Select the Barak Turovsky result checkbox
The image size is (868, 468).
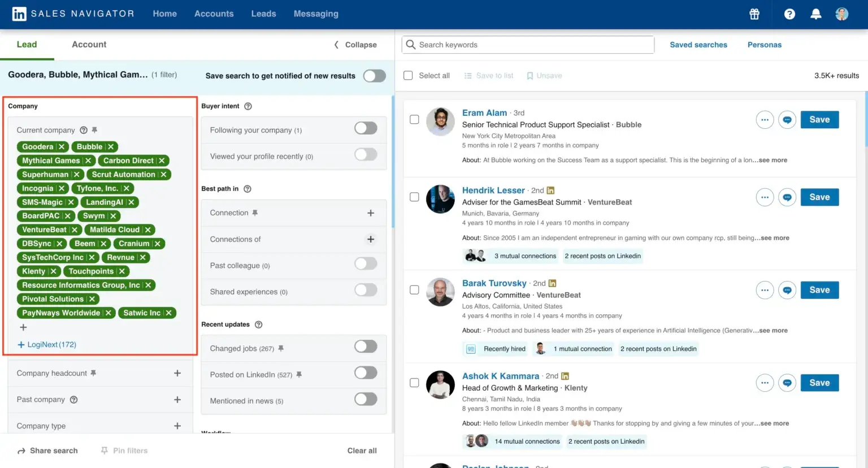click(414, 290)
